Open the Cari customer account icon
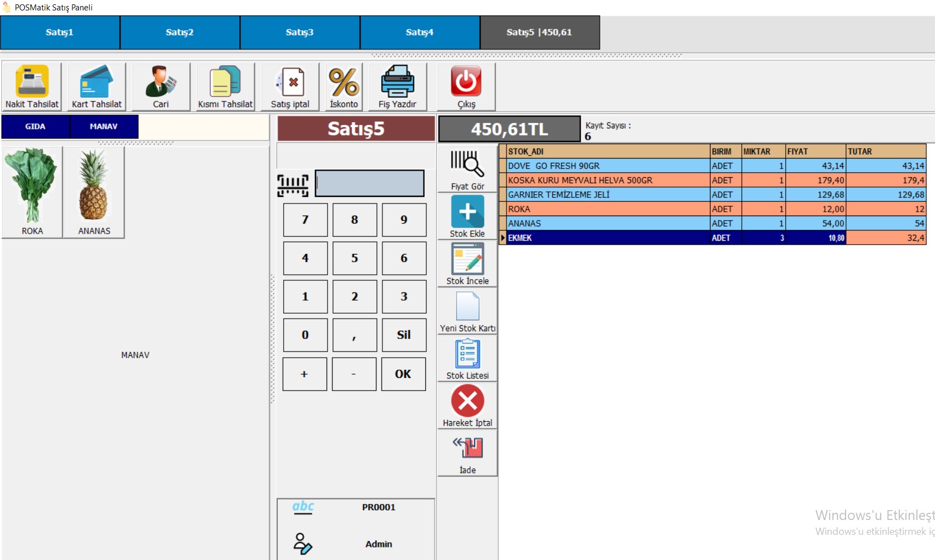Viewport: 935px width, 560px height. (161, 82)
